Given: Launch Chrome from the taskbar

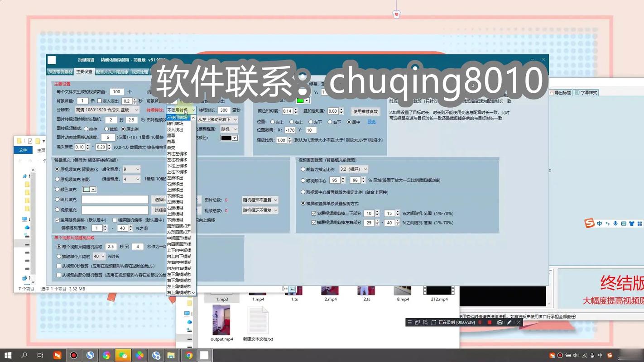Looking at the screenshot, I should click(x=189, y=355).
